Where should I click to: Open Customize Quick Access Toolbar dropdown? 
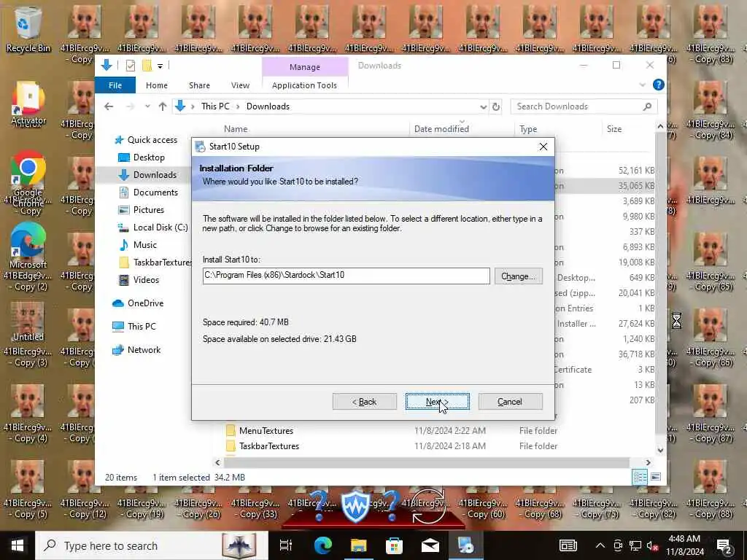[160, 66]
